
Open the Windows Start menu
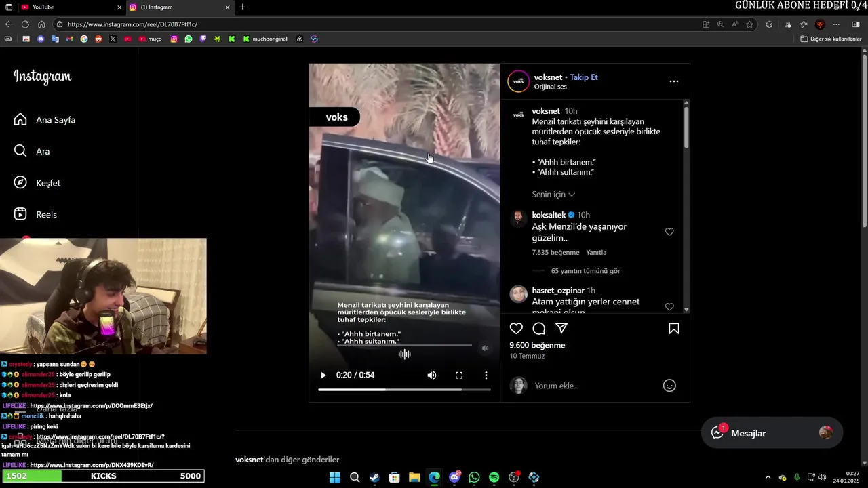tap(334, 477)
